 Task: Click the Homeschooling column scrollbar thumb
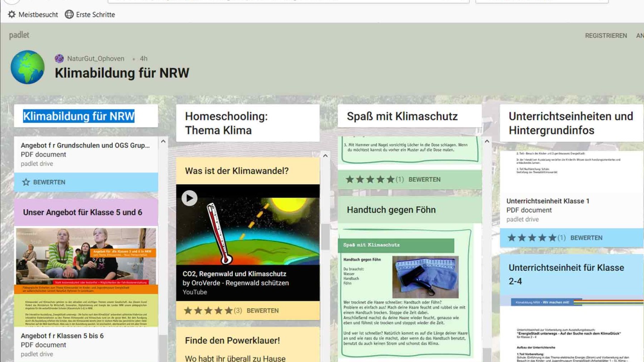[x=325, y=236]
